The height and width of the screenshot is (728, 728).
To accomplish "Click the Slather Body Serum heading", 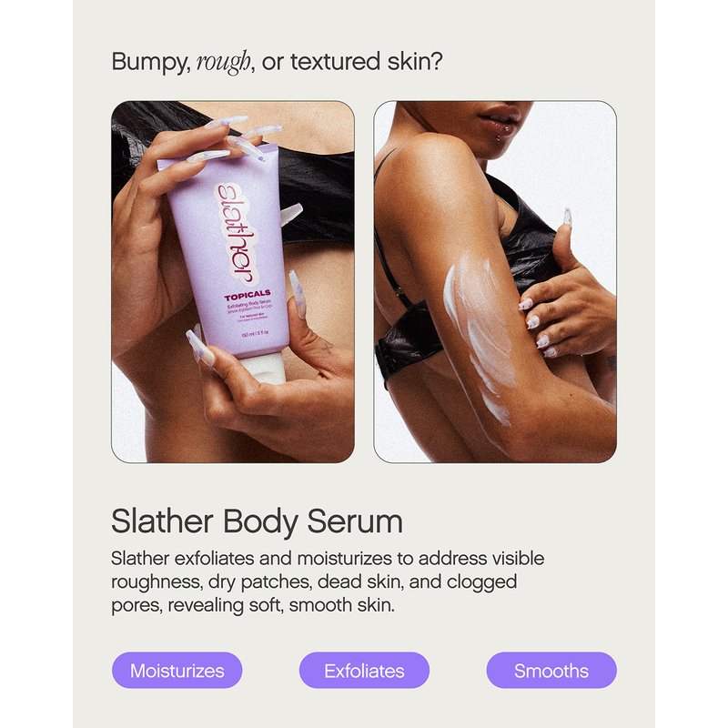I will [x=257, y=521].
